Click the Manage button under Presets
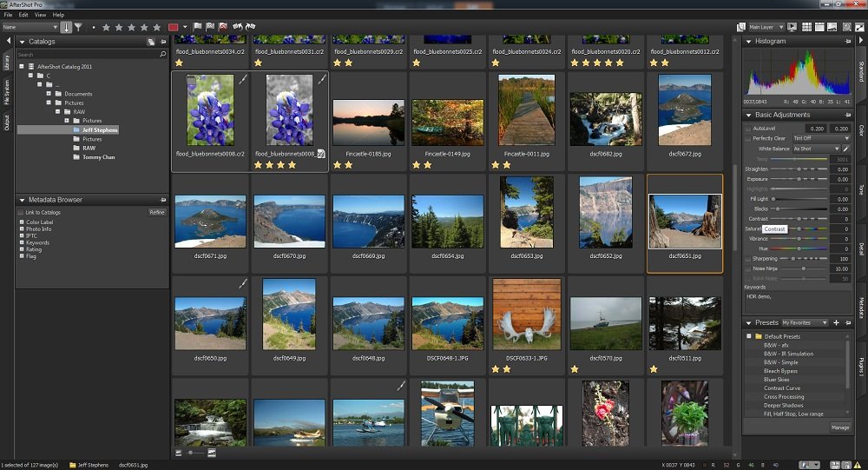The height and width of the screenshot is (470, 868). (839, 427)
